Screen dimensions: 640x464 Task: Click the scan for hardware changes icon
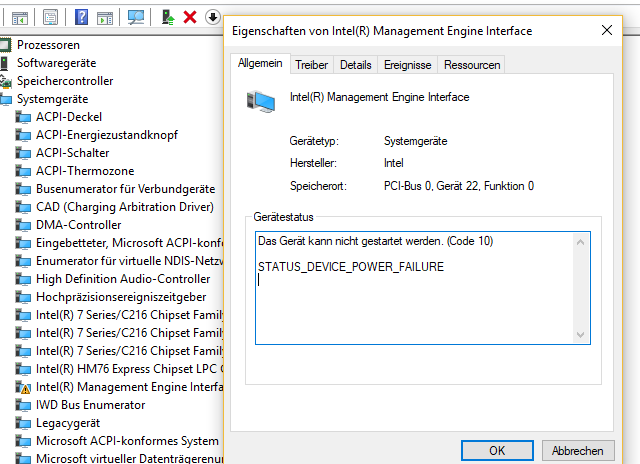[136, 17]
